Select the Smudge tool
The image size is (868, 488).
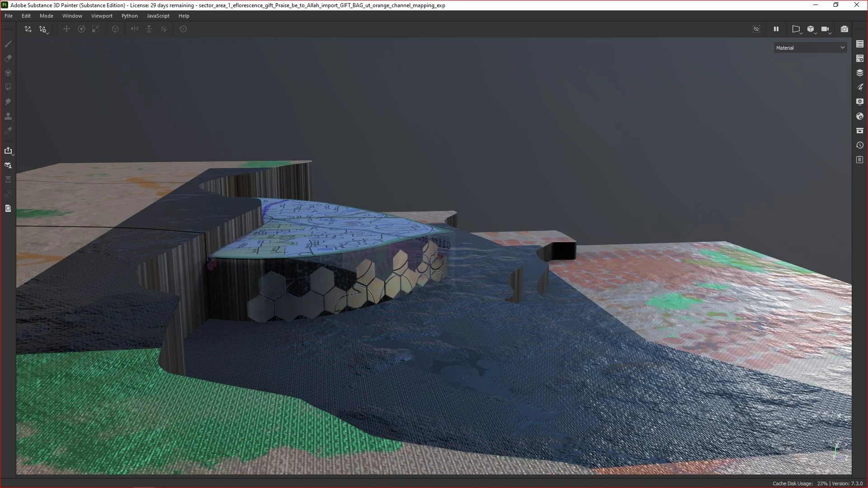(8, 102)
